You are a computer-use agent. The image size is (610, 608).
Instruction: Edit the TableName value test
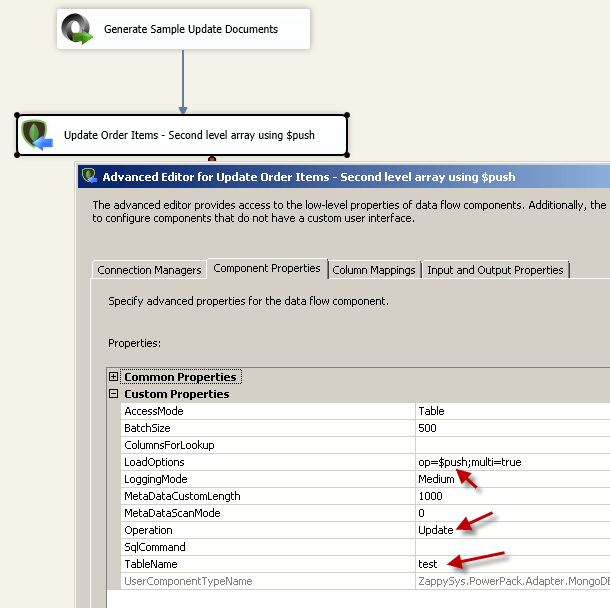(512, 564)
